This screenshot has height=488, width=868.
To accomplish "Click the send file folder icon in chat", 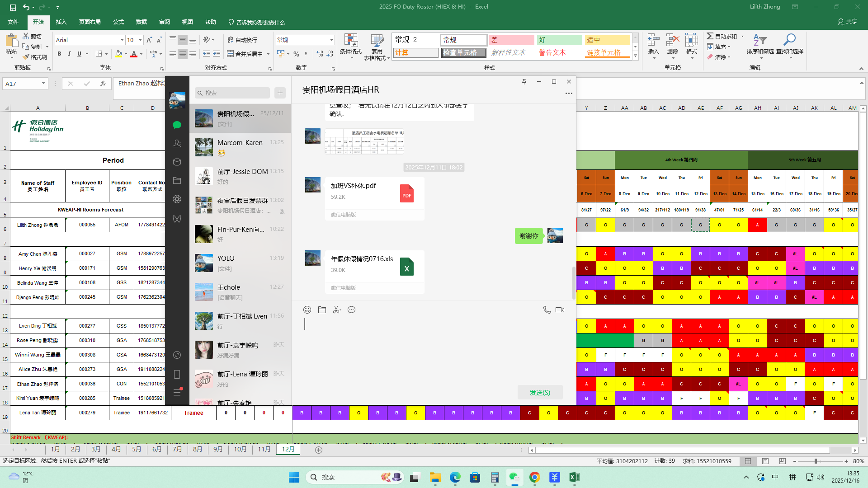I will click(x=322, y=310).
